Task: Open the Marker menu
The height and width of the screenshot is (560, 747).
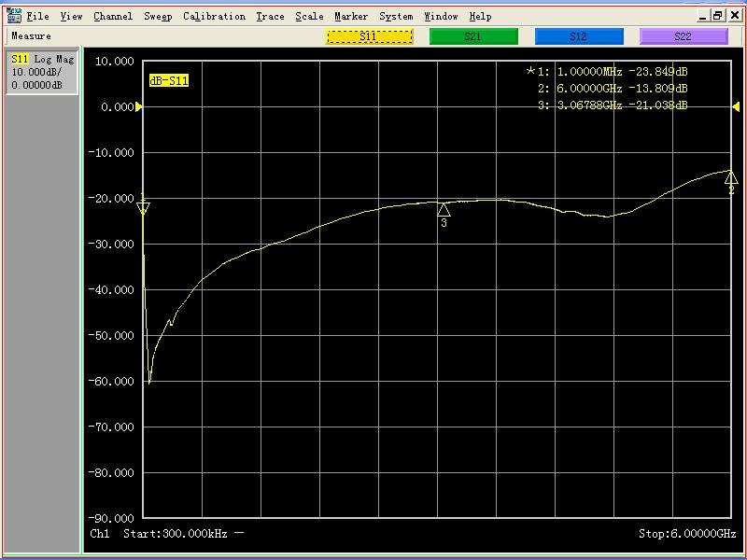Action: [x=351, y=16]
